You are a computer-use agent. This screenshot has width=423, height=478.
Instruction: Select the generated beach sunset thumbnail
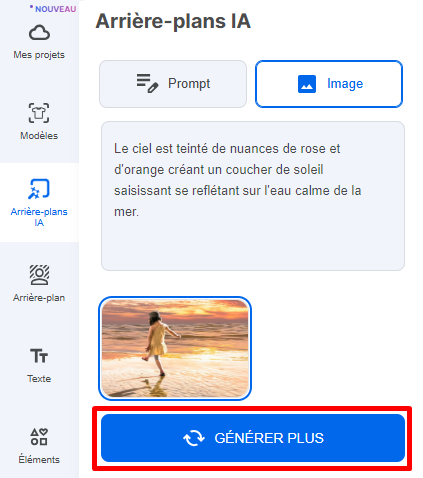click(175, 348)
